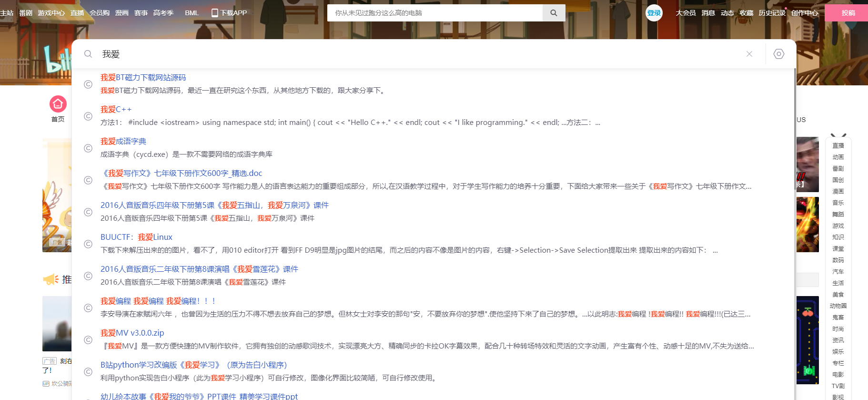Open 游戏中心 in top navigation
This screenshot has width=868, height=400.
click(51, 13)
